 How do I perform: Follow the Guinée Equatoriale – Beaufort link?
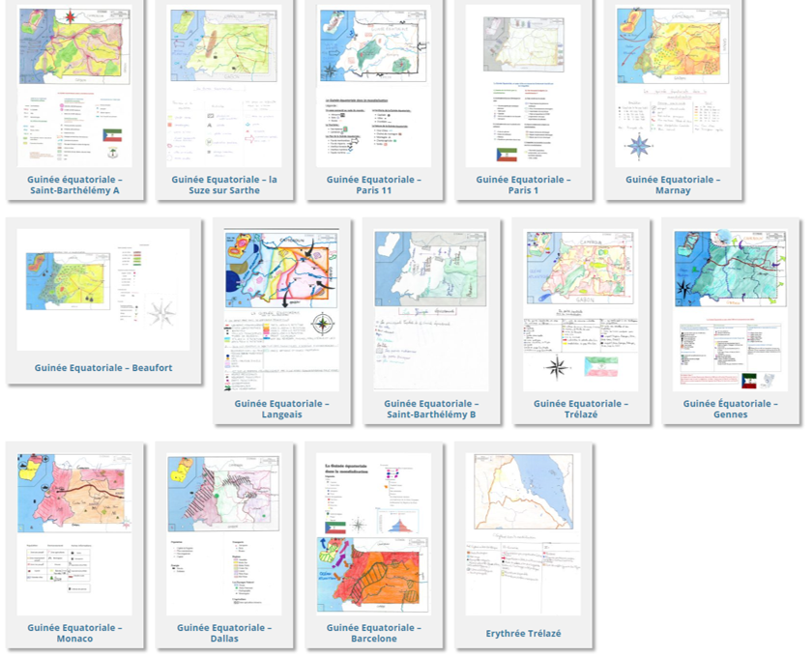tap(103, 367)
